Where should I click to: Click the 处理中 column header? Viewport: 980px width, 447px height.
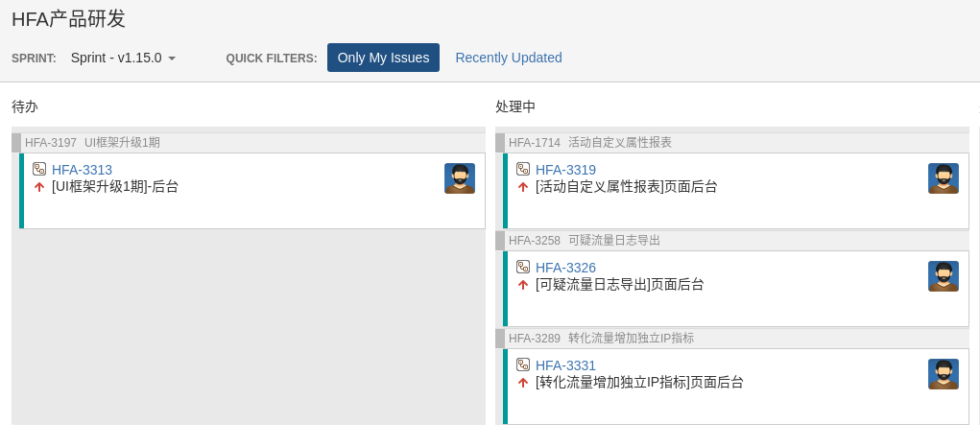pos(515,106)
